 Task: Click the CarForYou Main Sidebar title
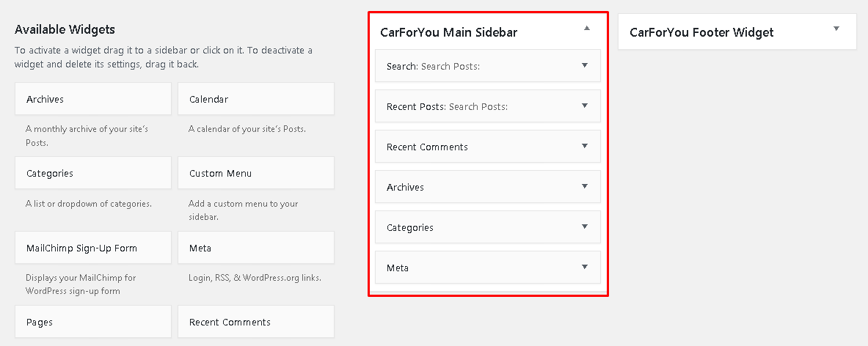tap(449, 32)
